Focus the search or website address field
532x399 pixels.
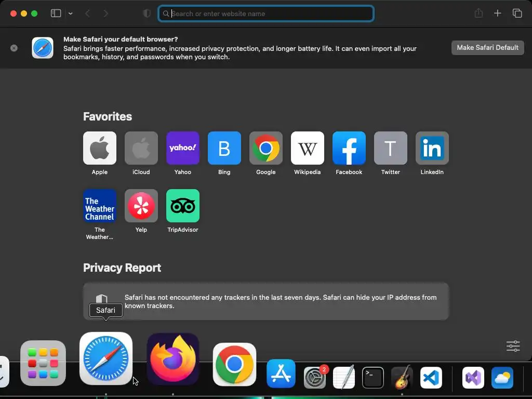pos(266,14)
